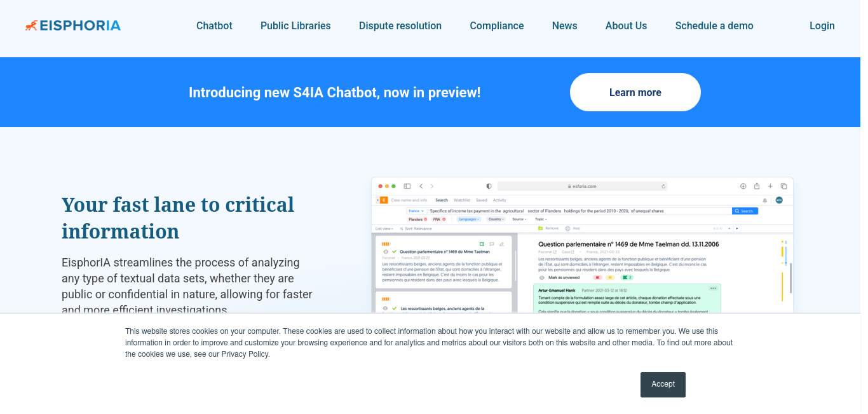
Task: Click the 'Introducing new S4IA Chatbot' banner text
Action: coord(335,92)
